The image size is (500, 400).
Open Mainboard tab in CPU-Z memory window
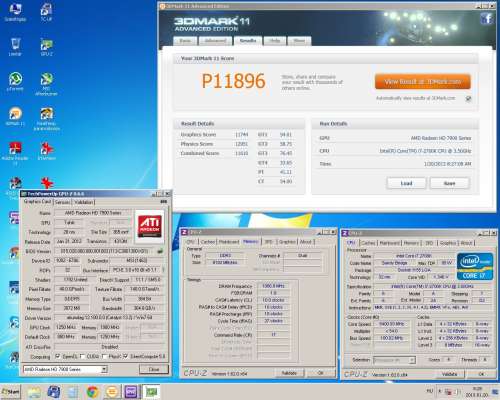point(229,242)
